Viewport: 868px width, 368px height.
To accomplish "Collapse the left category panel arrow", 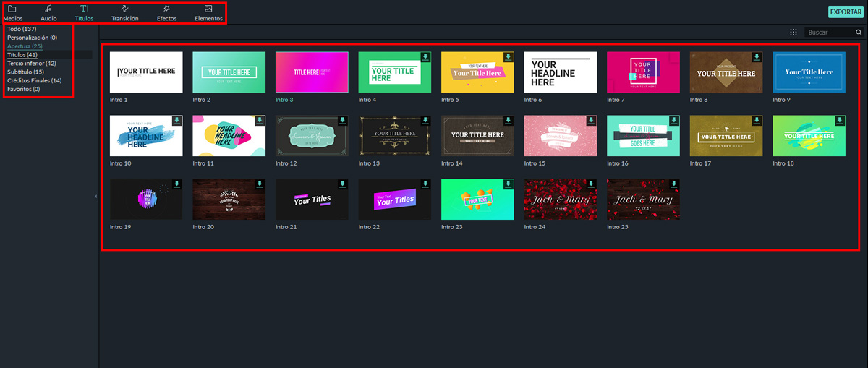I will pyautogui.click(x=96, y=196).
